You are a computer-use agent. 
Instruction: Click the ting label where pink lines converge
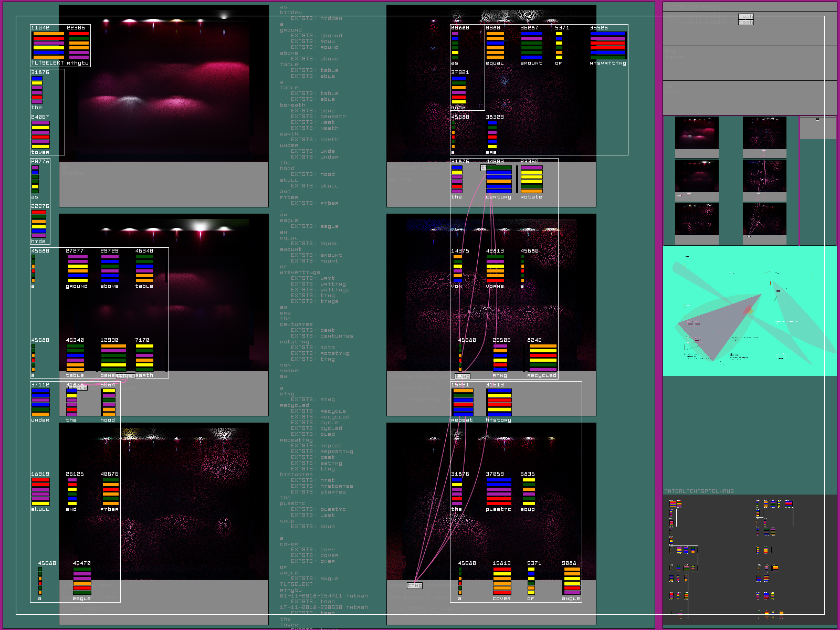(x=414, y=585)
